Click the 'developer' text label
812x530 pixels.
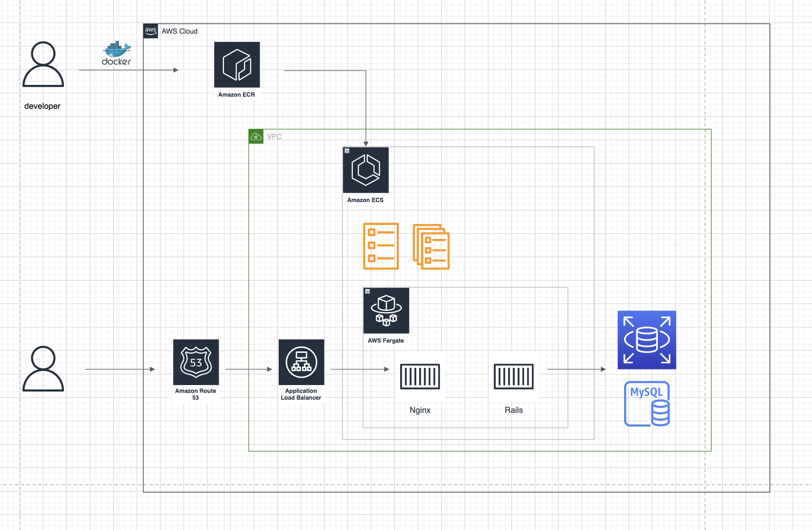click(x=42, y=106)
